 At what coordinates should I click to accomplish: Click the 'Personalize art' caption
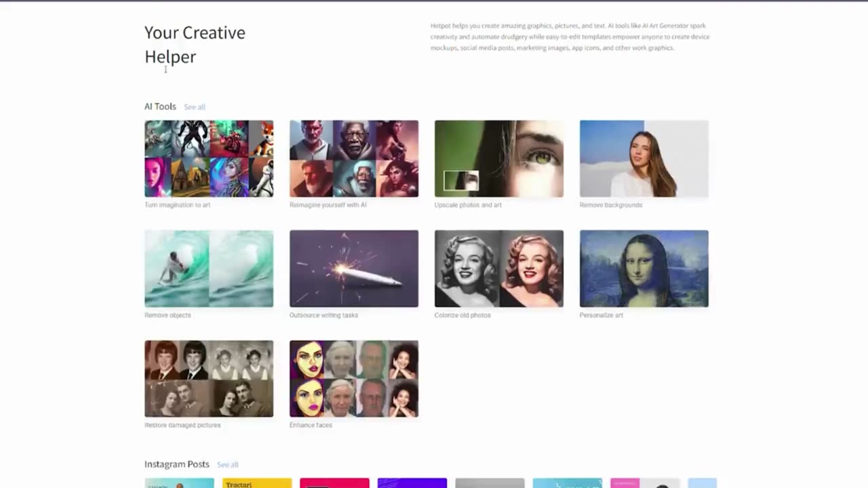coord(601,315)
